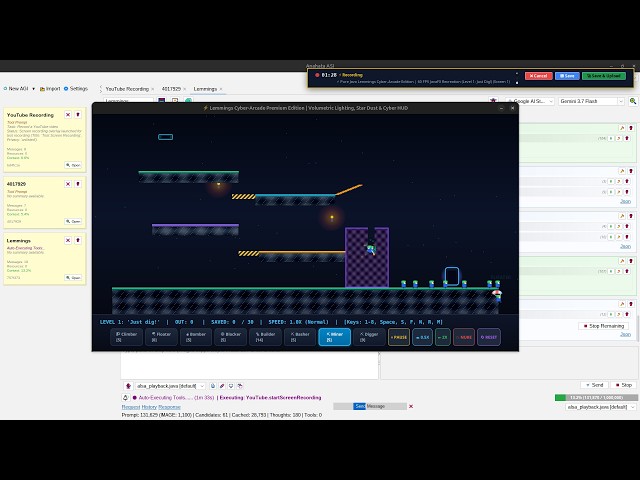Open the YouTube Recording session card
Viewport: 640px width, 480px height.
73,165
